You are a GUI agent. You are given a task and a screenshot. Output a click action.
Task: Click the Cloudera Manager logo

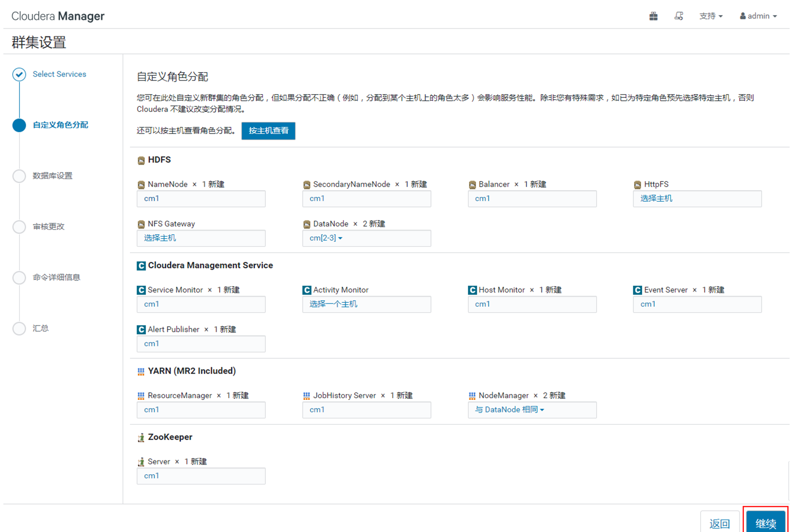[58, 16]
